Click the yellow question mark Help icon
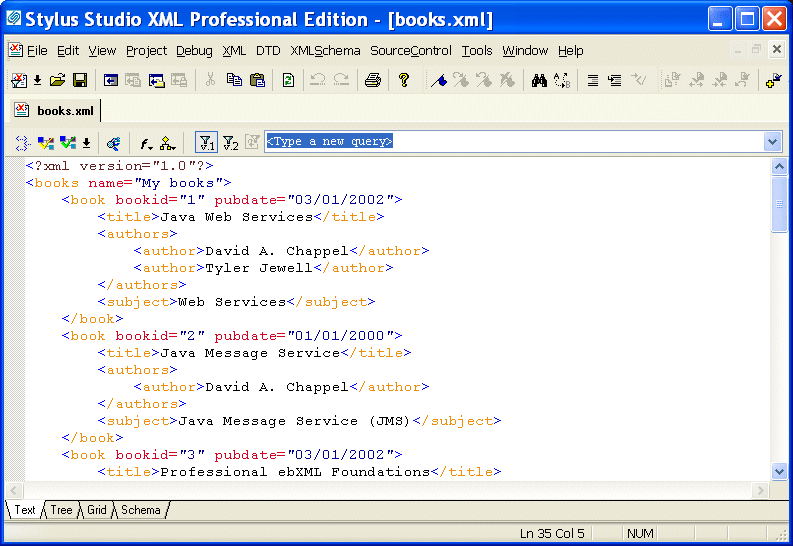Screen dimensions: 793x546 tap(403, 80)
